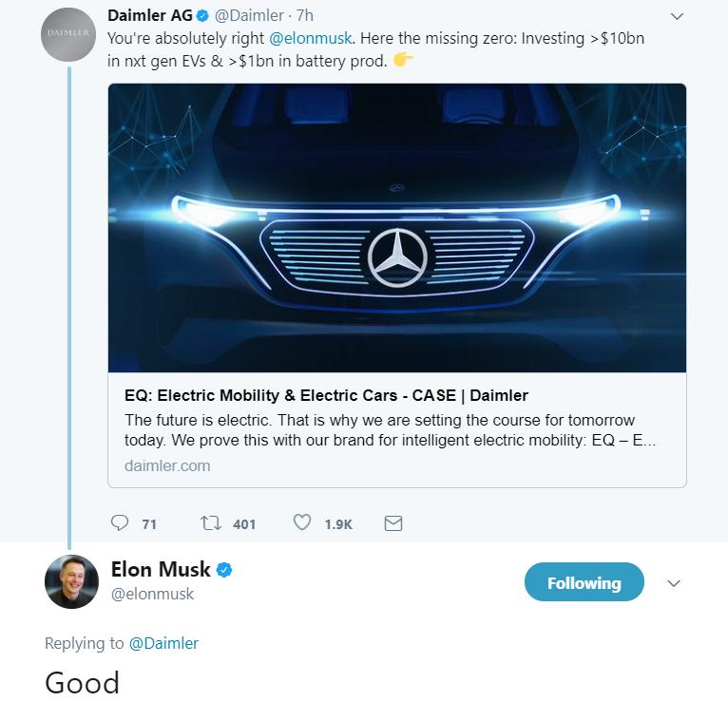Like the Daimler tweet with heart icon
The width and height of the screenshot is (728, 701).
301,522
